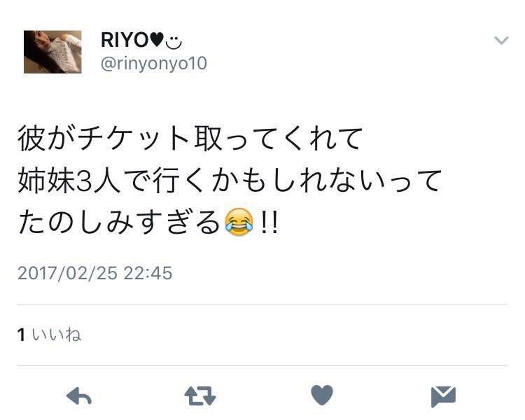Send tweet via direct message envelope
This screenshot has height=420, width=525.
[x=443, y=397]
